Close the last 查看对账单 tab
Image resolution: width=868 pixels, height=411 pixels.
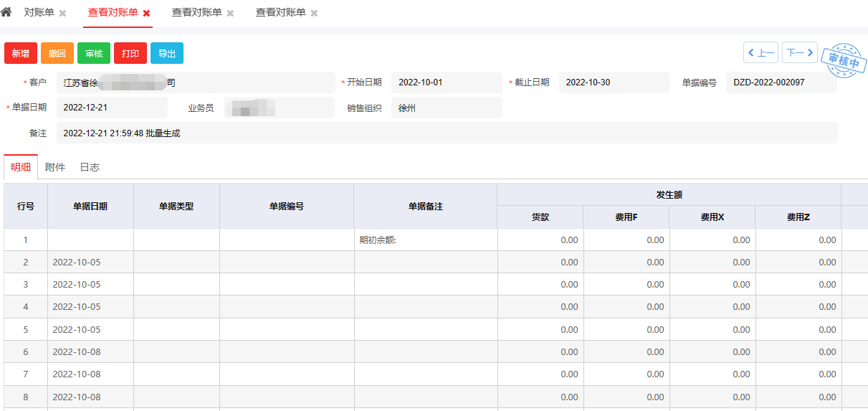pyautogui.click(x=314, y=14)
